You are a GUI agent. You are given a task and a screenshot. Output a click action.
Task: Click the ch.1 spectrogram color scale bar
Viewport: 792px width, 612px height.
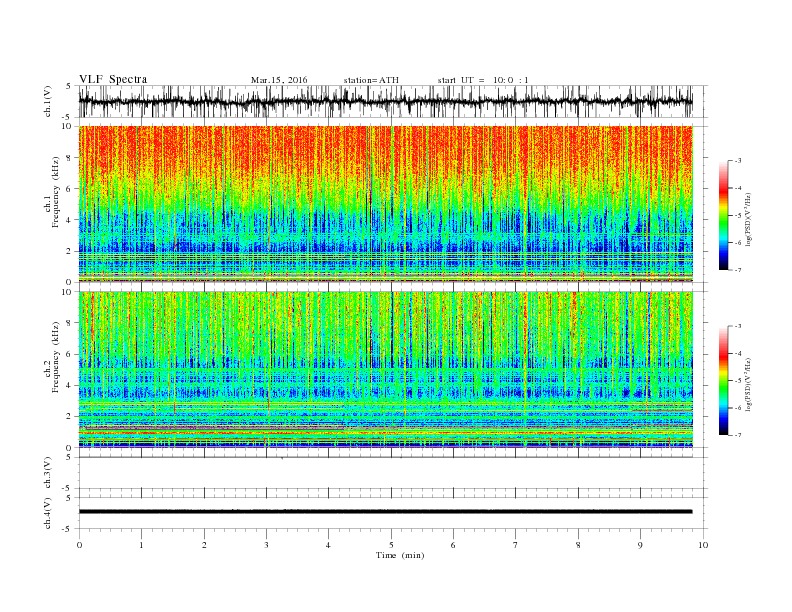(x=724, y=215)
